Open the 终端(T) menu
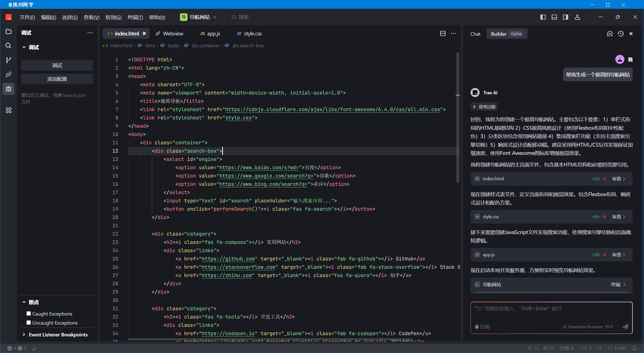644x353 pixels. (x=135, y=17)
